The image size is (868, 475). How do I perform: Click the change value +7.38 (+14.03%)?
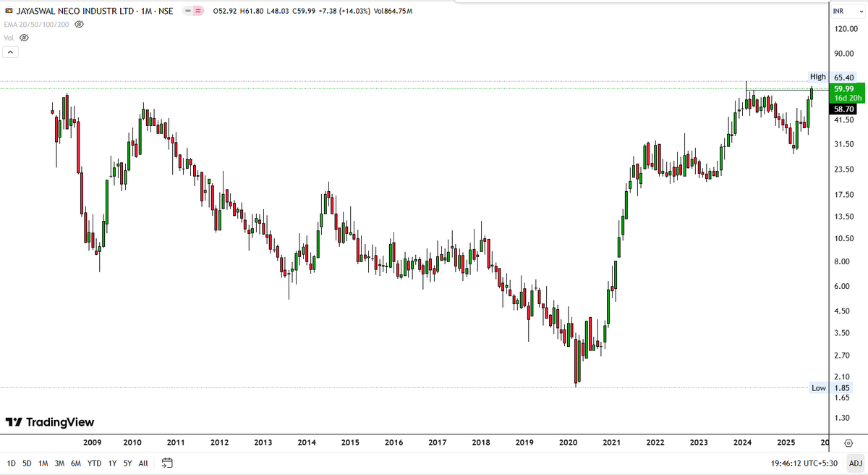346,12
